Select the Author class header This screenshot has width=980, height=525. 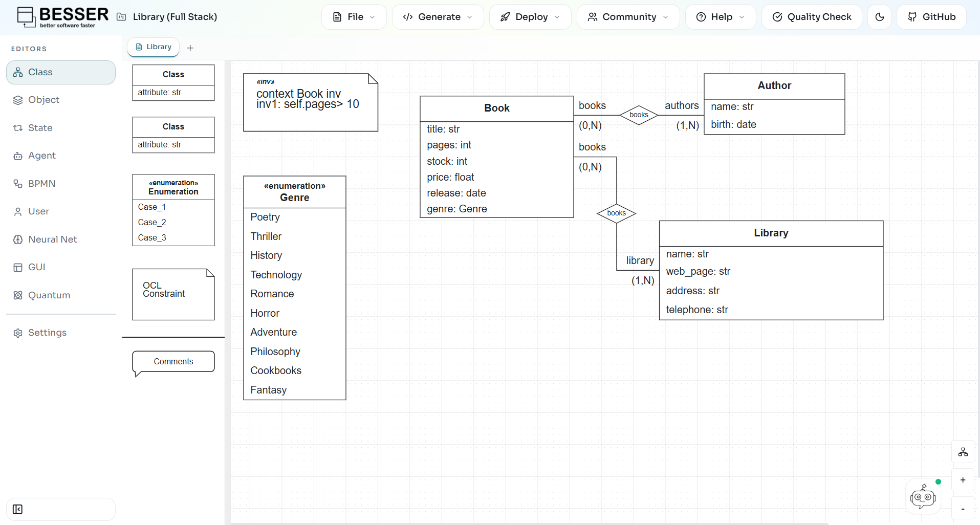[x=774, y=86]
